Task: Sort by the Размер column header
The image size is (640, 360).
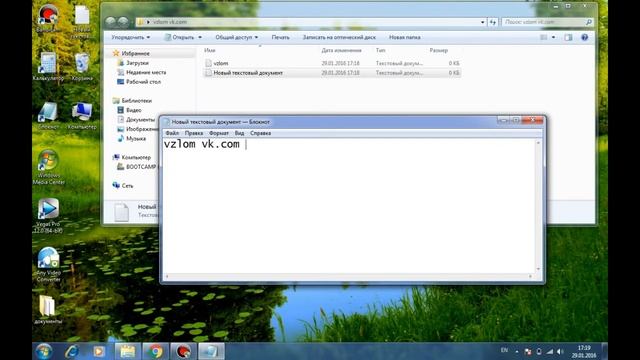Action: (439, 50)
